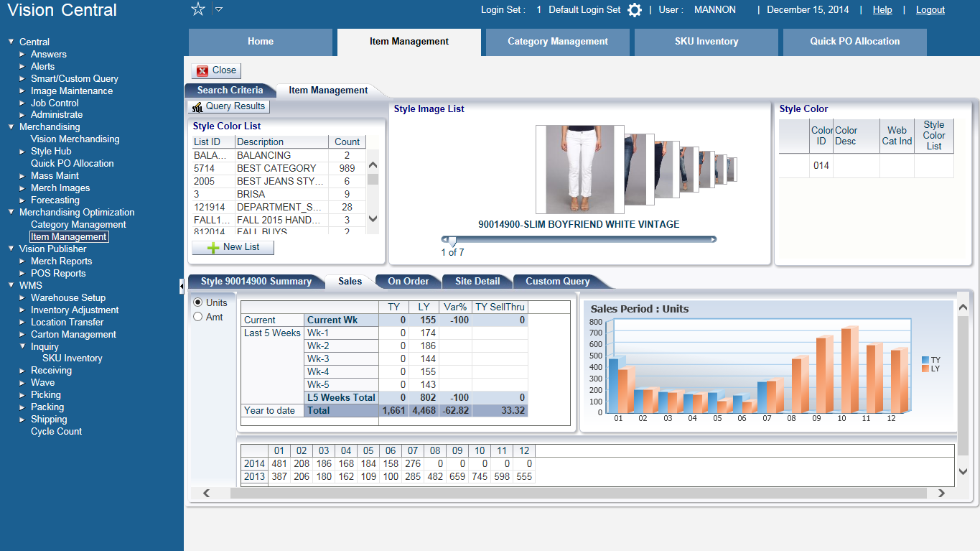Switch to the SKU Inventory tab
Image resolution: width=980 pixels, height=551 pixels.
click(706, 42)
